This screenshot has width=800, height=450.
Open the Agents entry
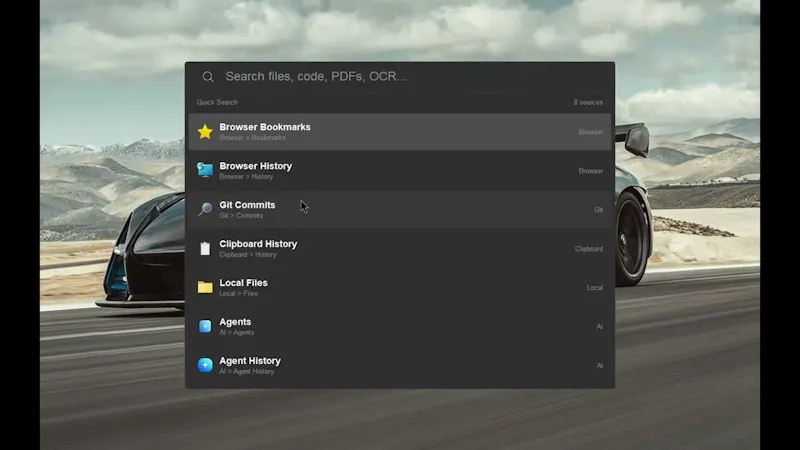pyautogui.click(x=399, y=326)
